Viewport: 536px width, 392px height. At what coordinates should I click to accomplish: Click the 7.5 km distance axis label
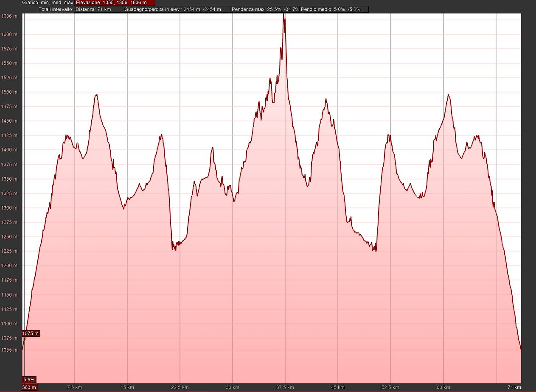[x=75, y=387]
